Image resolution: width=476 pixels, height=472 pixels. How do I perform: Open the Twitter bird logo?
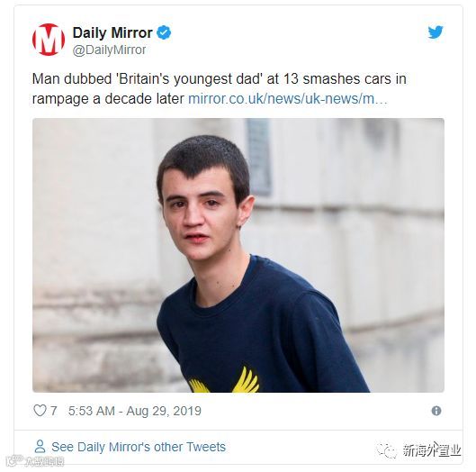click(x=436, y=32)
